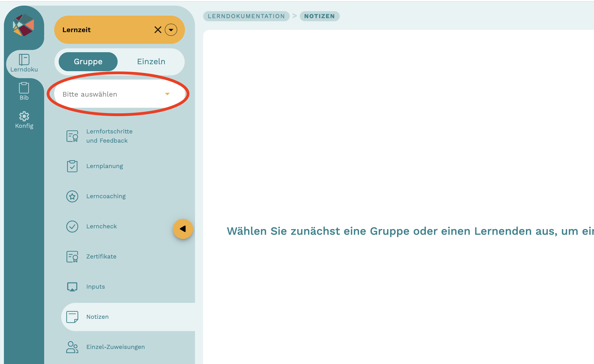This screenshot has height=364, width=594.
Task: Open the Lerndoku book icon
Action: pyautogui.click(x=24, y=60)
